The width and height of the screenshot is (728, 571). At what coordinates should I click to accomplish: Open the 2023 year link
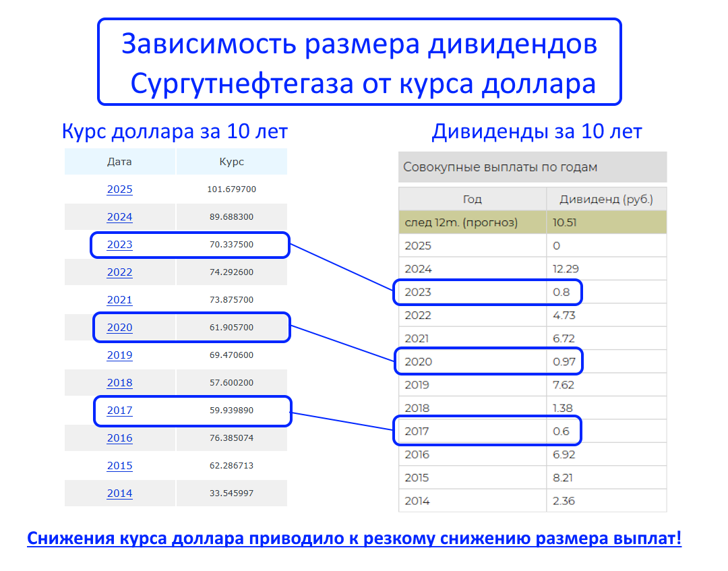(119, 245)
